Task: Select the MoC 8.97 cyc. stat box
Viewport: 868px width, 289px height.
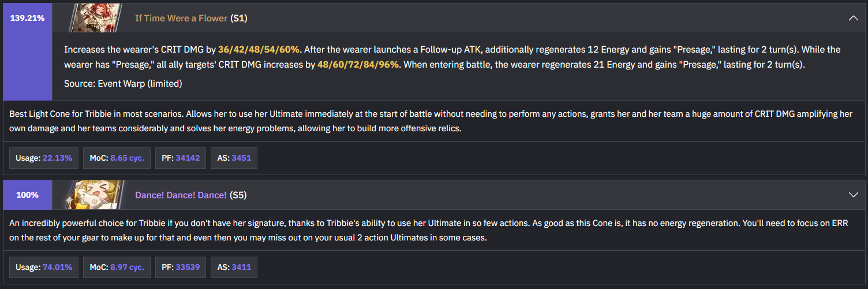Action: [x=117, y=268]
